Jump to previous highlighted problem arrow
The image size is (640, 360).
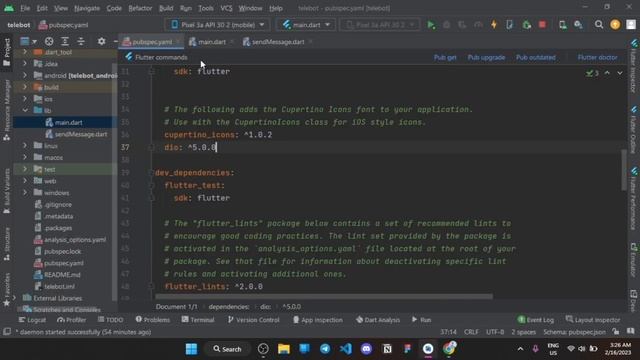[607, 73]
